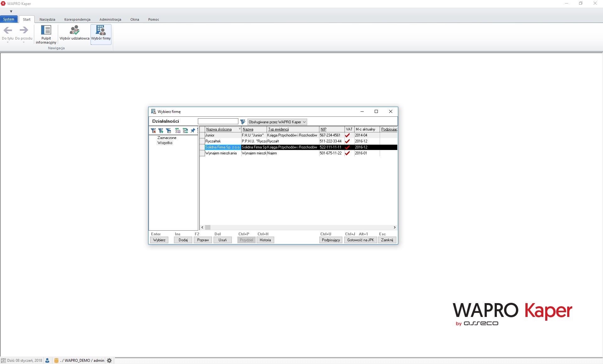
Task: Click the 2014-04 month cell
Action: click(367, 135)
